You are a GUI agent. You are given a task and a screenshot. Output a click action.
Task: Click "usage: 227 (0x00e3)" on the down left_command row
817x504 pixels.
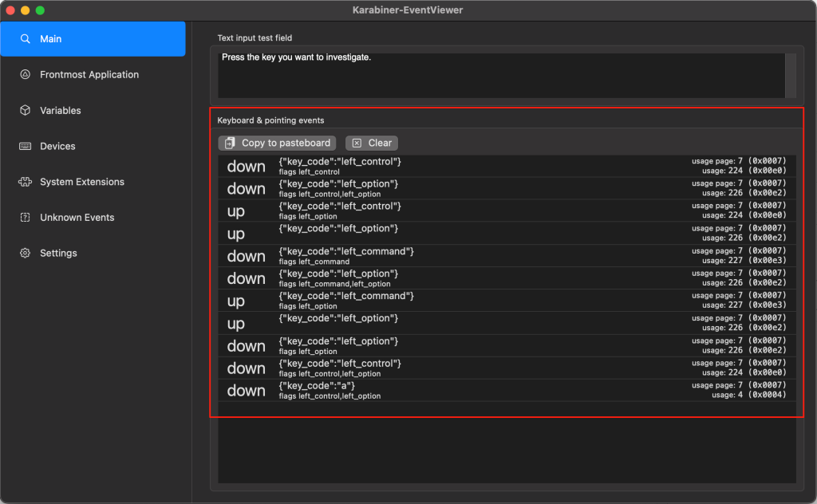tap(744, 260)
